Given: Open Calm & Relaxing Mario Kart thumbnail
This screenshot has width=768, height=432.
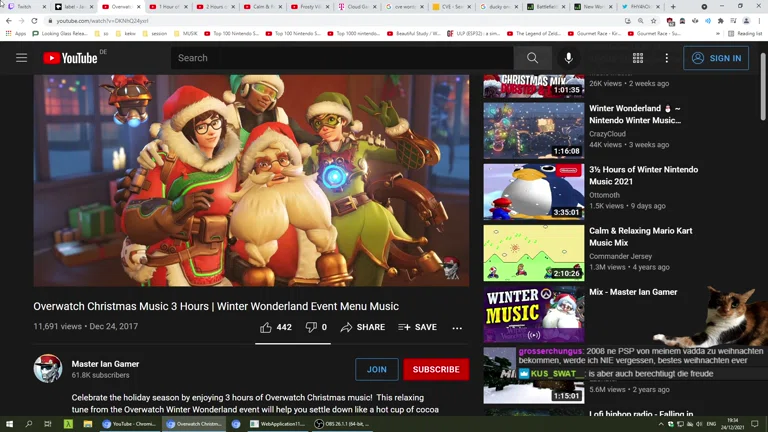Looking at the screenshot, I should coord(534,253).
